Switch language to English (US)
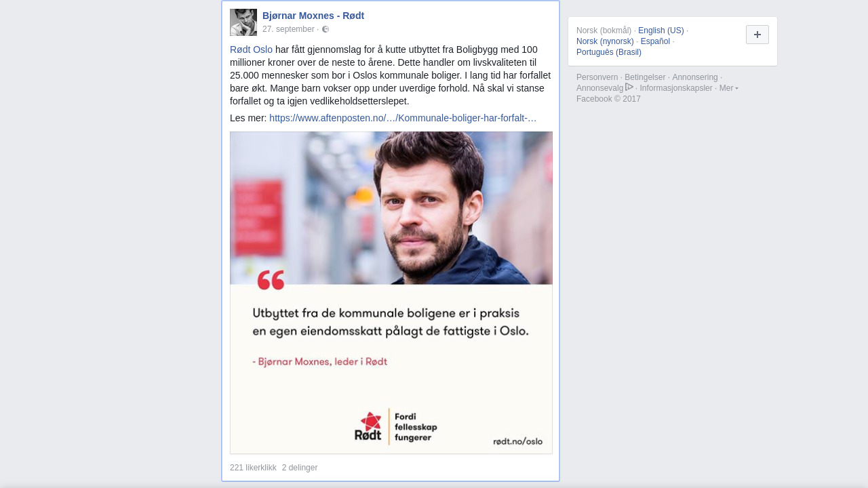This screenshot has height=488, width=868. (661, 30)
